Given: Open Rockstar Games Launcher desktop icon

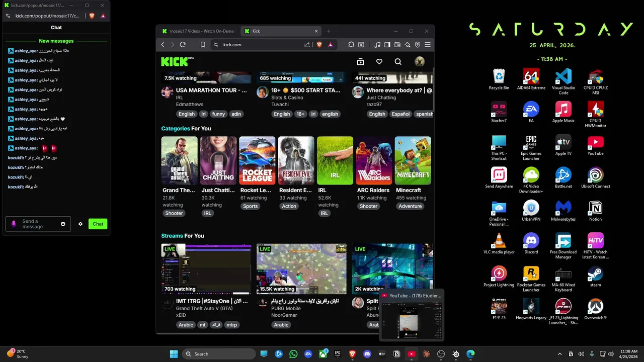Looking at the screenshot, I should click(x=531, y=279).
